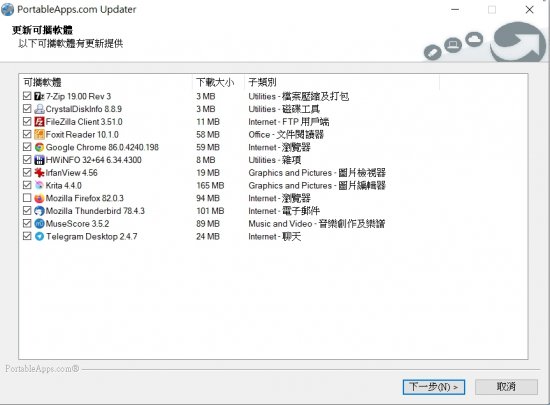The height and width of the screenshot is (405, 550).
Task: Select the IrfanView 4.56 name
Action: tap(72, 173)
